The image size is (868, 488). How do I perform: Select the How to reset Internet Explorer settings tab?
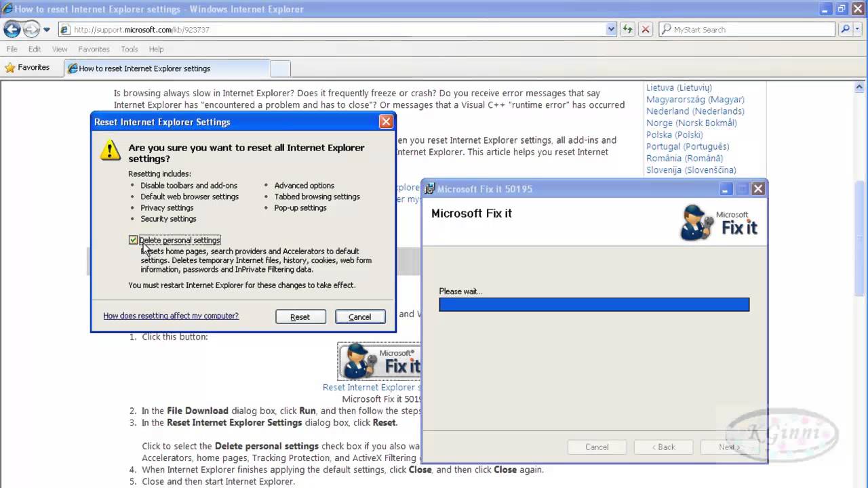[x=167, y=68]
